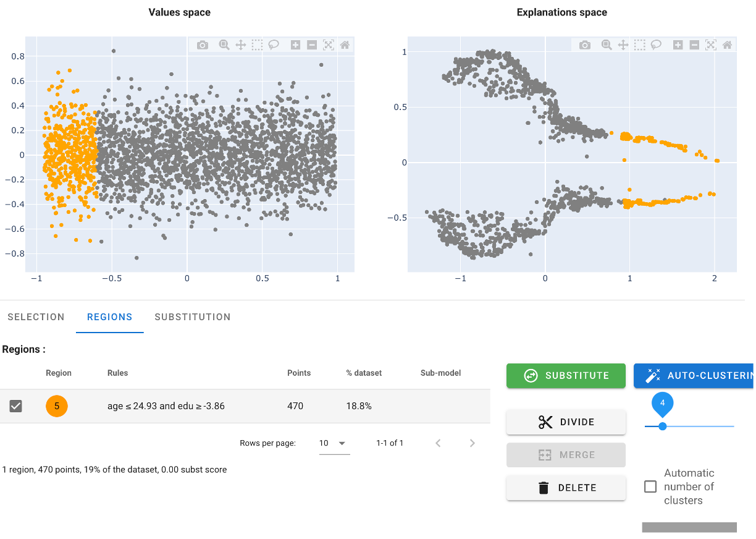The width and height of the screenshot is (756, 539).
Task: Go to next page of regions
Action: 472,443
